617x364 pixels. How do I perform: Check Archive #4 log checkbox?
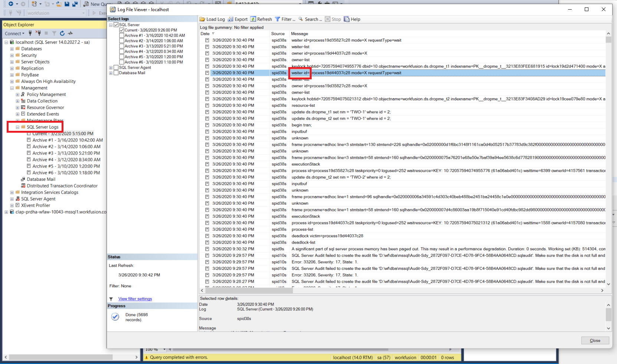pyautogui.click(x=122, y=52)
